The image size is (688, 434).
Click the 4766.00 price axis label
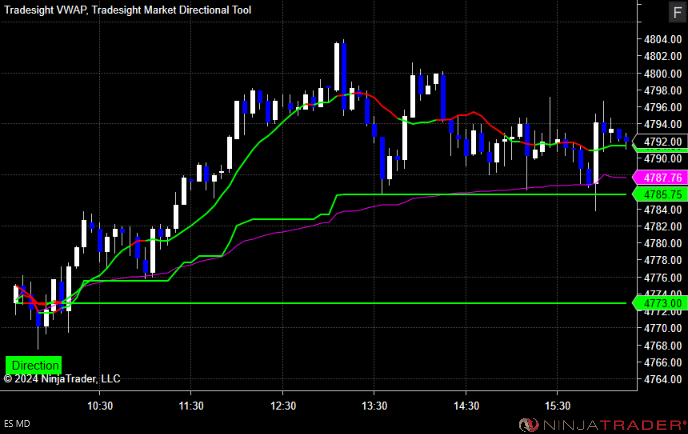pos(663,362)
